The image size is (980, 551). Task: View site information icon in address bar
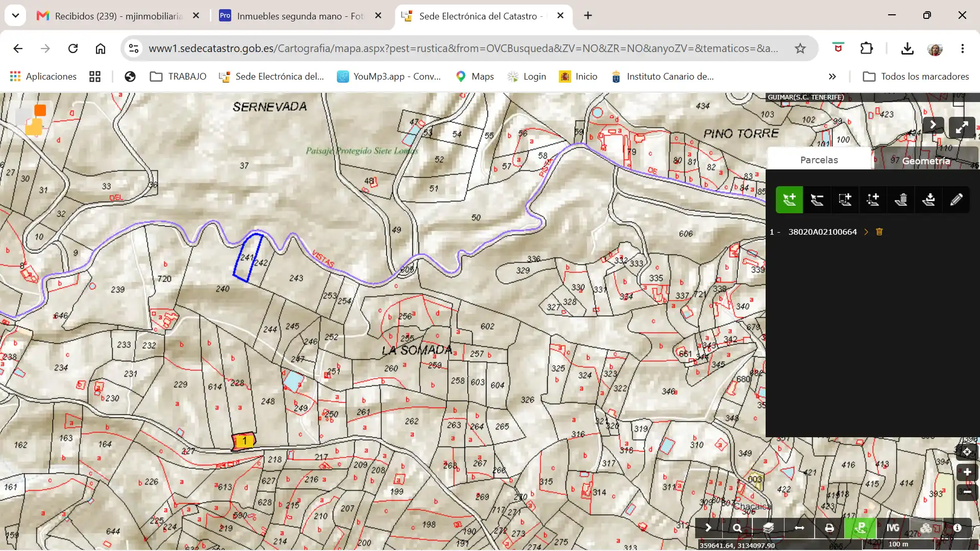click(134, 48)
